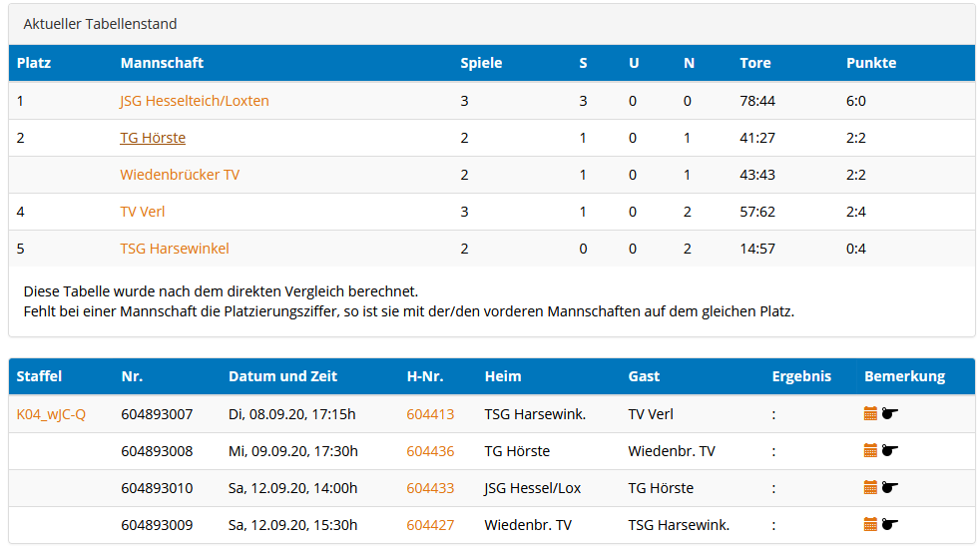Click whistle icon for game 604893009
The image size is (980, 549).
(x=890, y=525)
